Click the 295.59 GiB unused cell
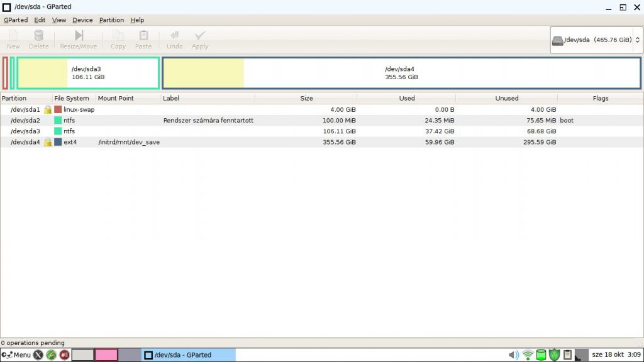This screenshot has width=644, height=362. tap(540, 142)
